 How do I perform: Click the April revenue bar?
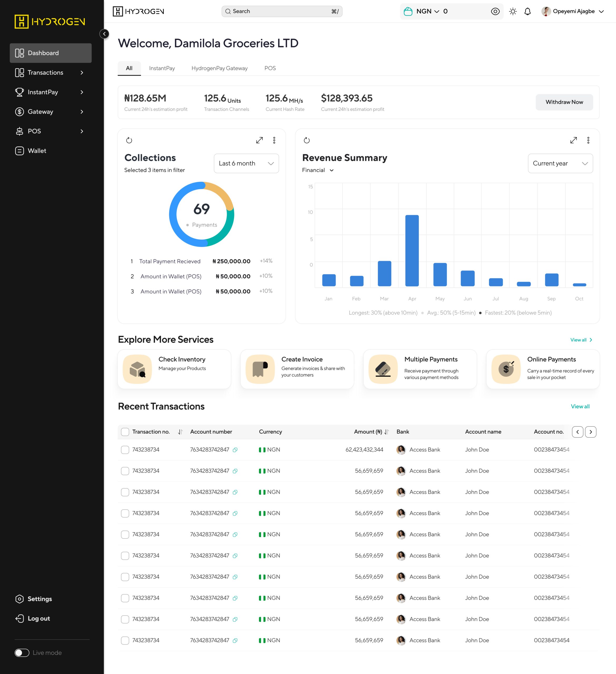[412, 250]
